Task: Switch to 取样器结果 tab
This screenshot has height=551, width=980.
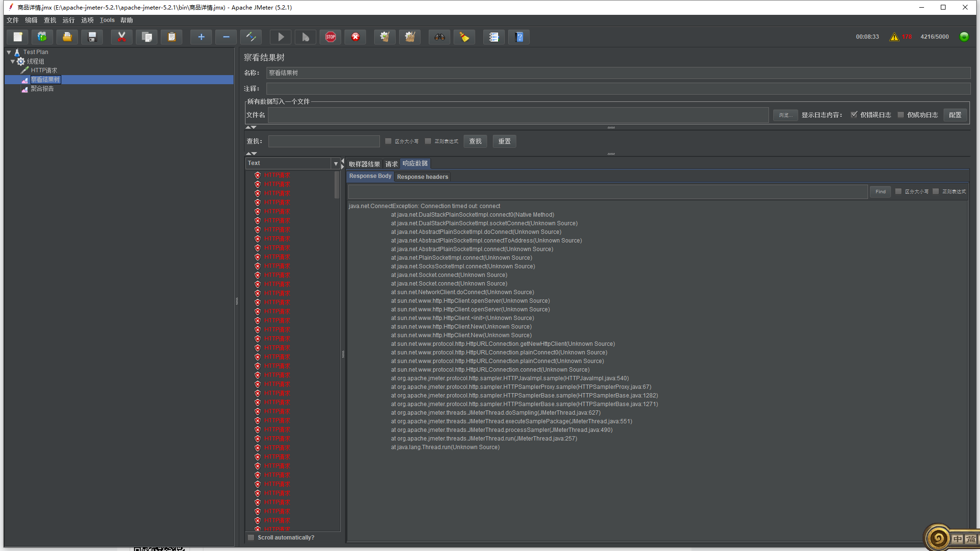Action: [x=364, y=164]
